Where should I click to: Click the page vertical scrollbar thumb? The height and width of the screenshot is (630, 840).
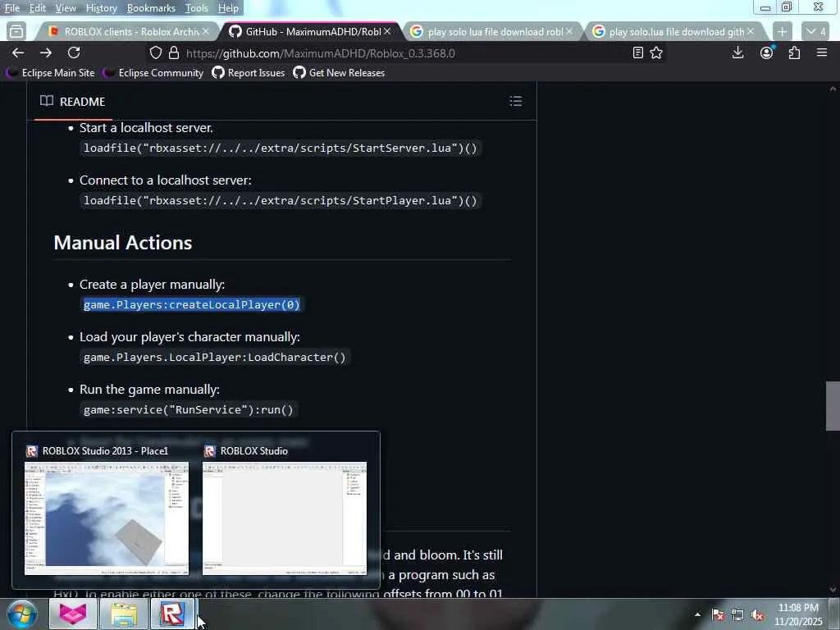833,405
